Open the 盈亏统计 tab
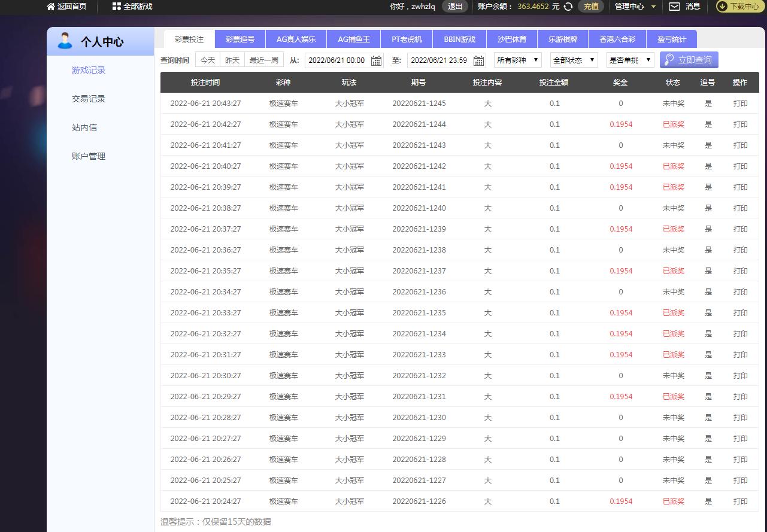 (x=672, y=39)
